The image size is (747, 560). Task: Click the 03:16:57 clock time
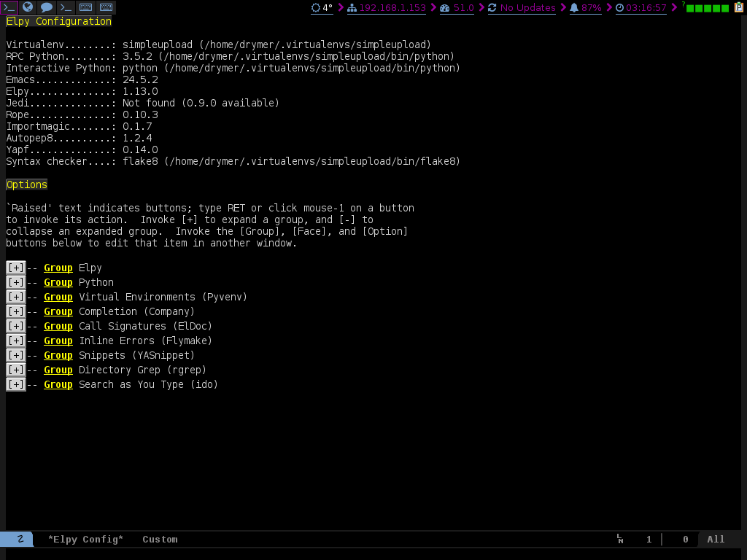coord(646,7)
